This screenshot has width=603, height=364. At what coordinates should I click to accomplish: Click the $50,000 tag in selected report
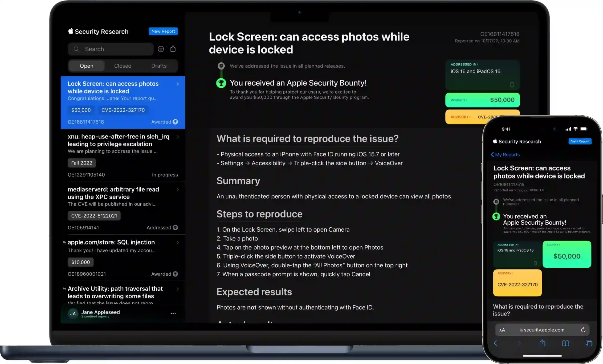click(81, 110)
